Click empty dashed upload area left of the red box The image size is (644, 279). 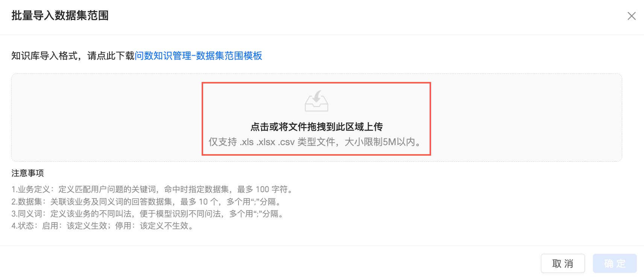point(107,118)
